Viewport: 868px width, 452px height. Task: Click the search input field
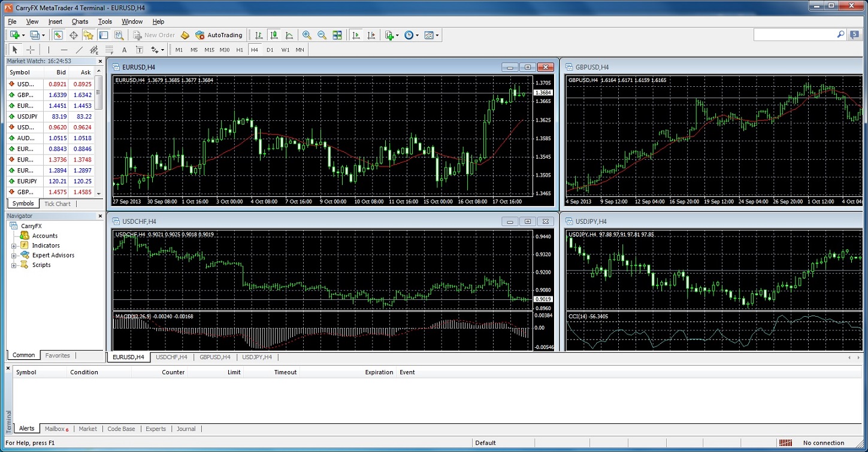click(794, 35)
